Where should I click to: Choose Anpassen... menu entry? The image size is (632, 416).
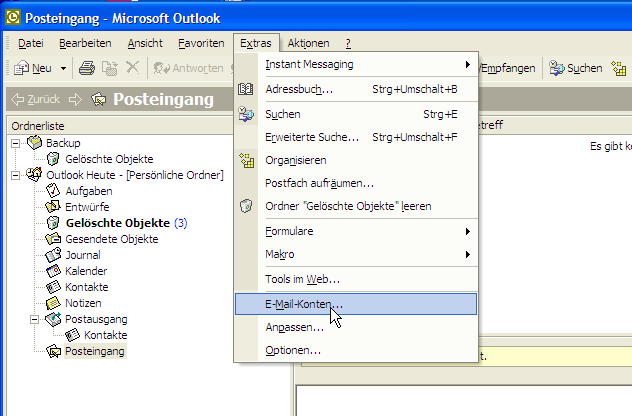(x=356, y=327)
